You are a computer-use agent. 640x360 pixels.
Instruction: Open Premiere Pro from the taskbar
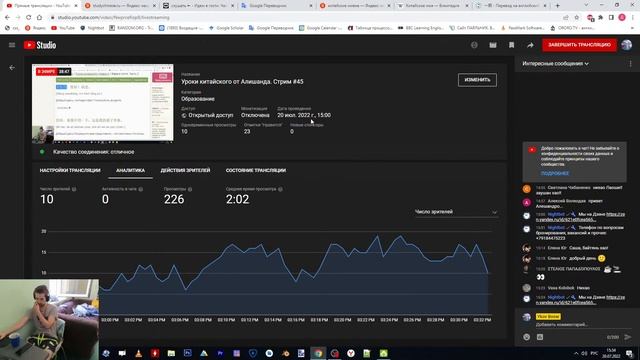220,353
